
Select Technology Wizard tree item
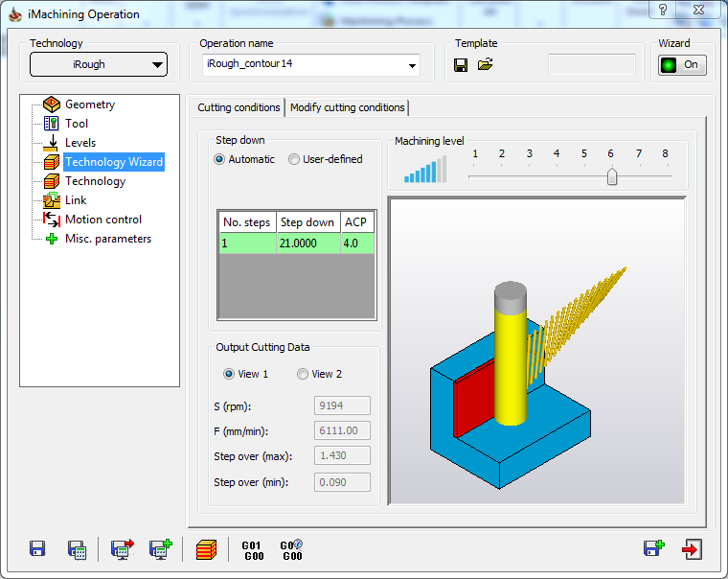click(114, 162)
